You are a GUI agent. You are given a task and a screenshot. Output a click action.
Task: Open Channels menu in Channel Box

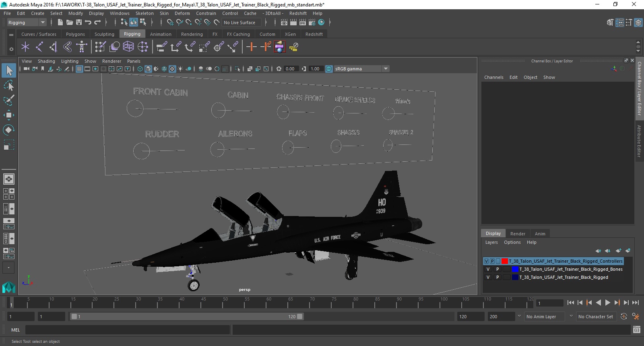click(493, 77)
